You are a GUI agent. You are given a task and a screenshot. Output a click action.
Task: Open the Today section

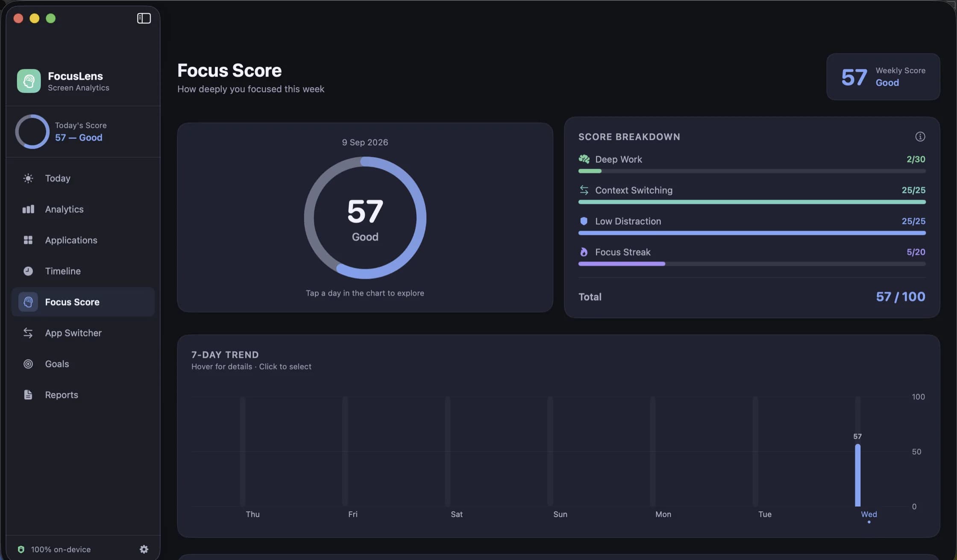pyautogui.click(x=83, y=178)
